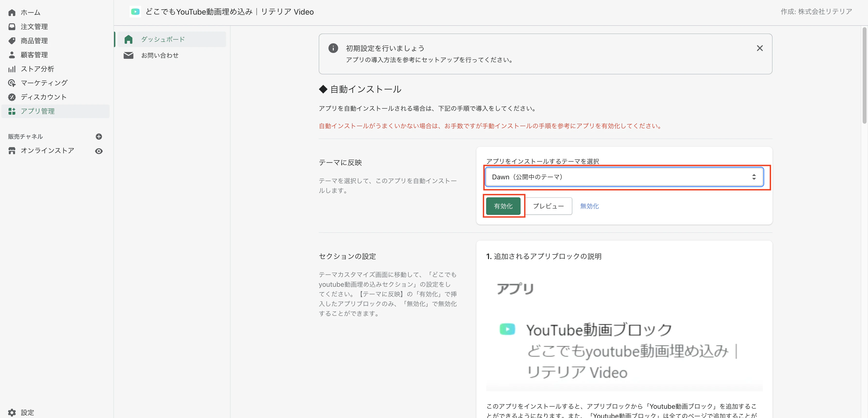Dismiss the 初期設定 info banner
Viewport: 868px width, 418px height.
click(760, 48)
